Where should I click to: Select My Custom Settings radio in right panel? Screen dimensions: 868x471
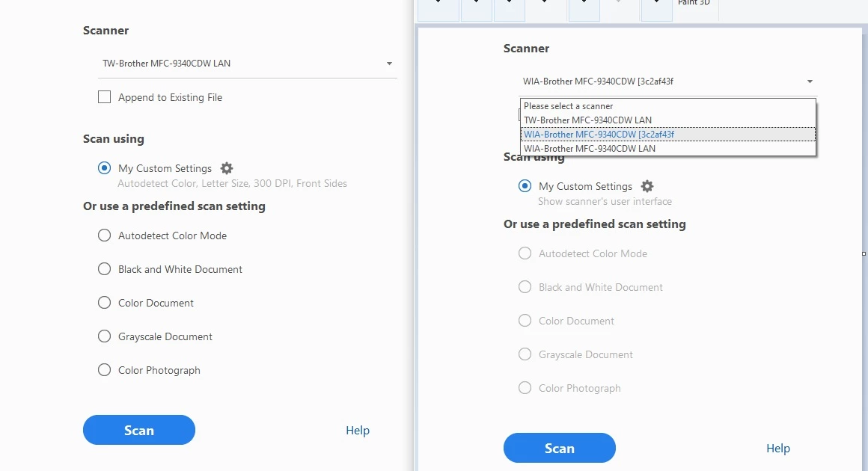(x=525, y=186)
